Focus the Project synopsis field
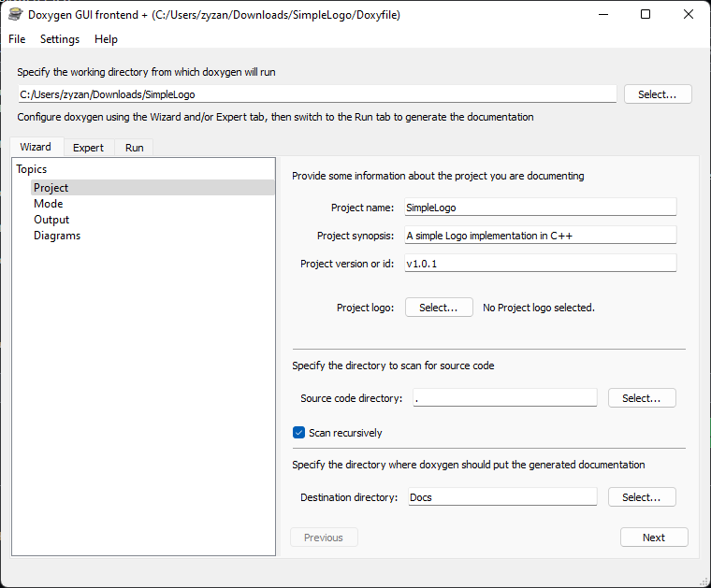This screenshot has width=711, height=588. click(541, 236)
